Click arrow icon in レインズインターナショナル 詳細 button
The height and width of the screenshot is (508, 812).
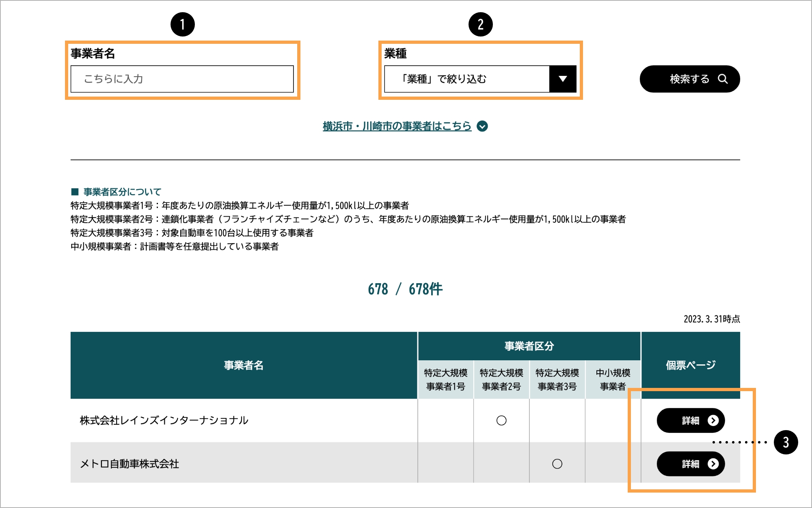(713, 420)
